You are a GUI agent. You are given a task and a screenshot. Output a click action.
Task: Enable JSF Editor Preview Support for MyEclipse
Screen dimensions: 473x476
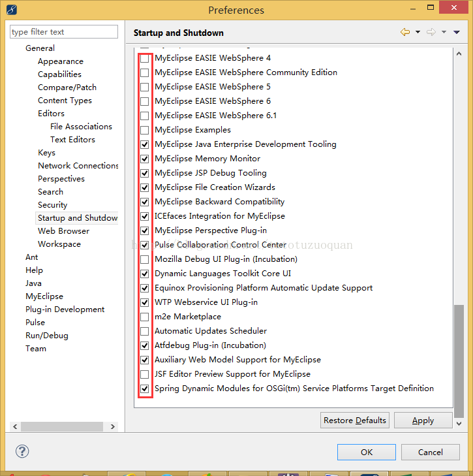pos(145,374)
